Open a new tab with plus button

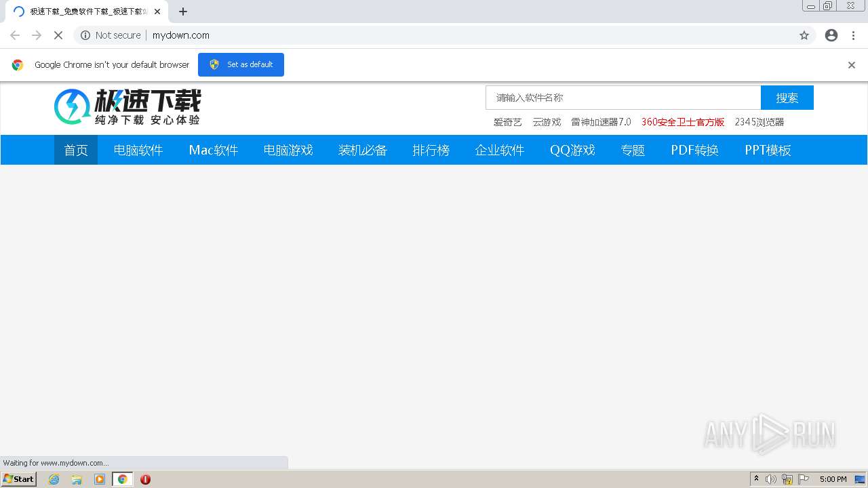coord(183,12)
